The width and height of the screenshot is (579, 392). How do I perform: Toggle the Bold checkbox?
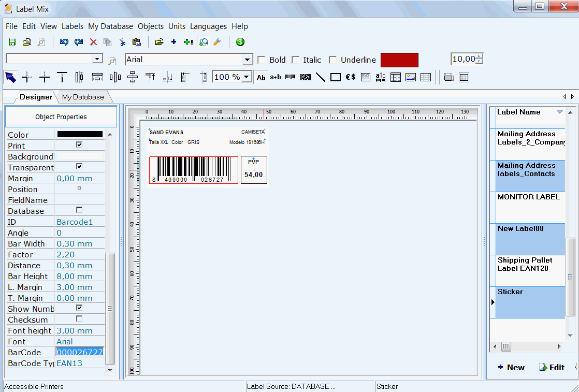tap(262, 60)
